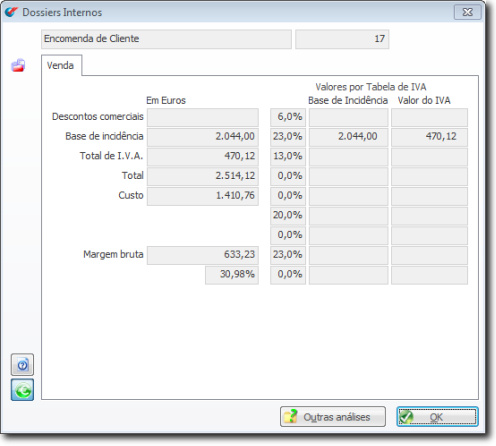
Task: Click the 13,0% IVA rate cell
Action: click(x=288, y=157)
